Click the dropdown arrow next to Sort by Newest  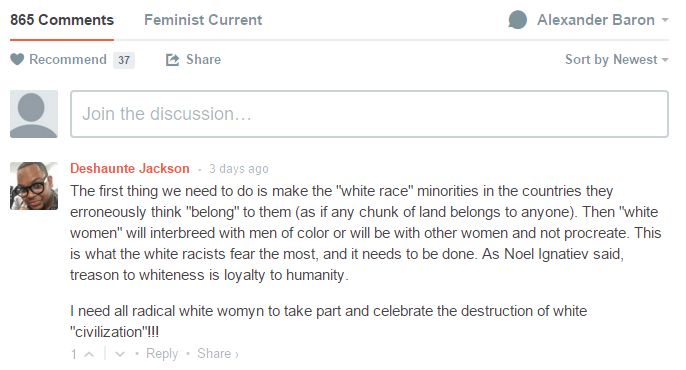(x=665, y=60)
